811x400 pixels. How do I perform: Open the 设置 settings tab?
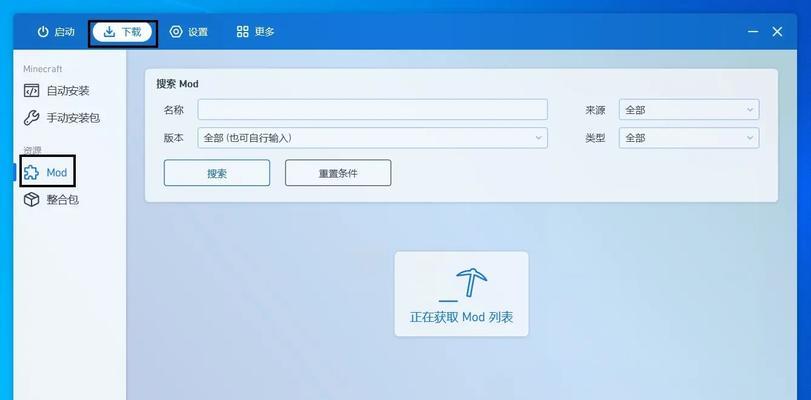[189, 32]
